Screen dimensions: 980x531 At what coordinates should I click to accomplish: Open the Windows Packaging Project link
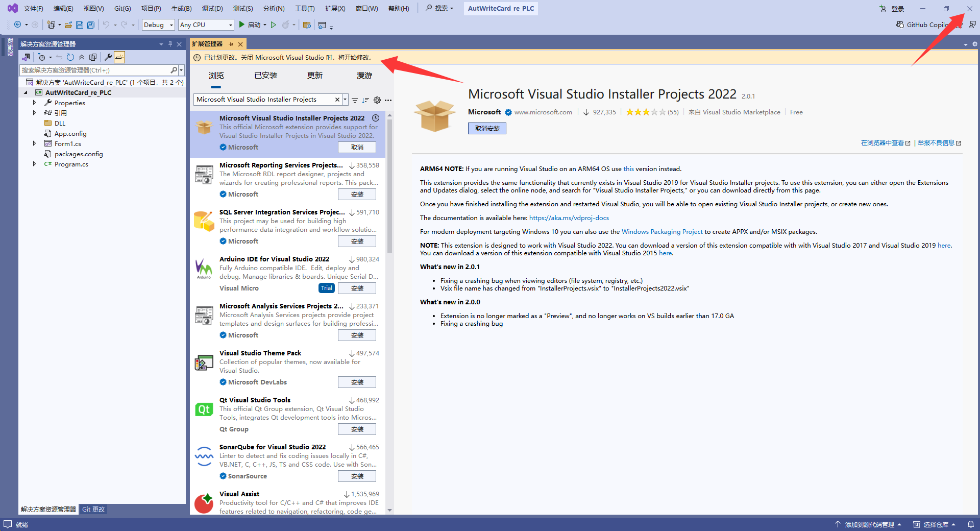(x=662, y=232)
